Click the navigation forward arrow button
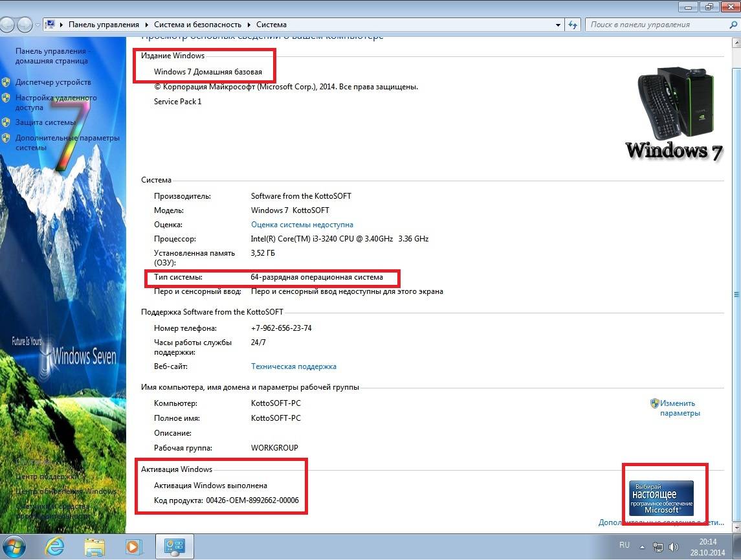741x560 pixels. 25,24
